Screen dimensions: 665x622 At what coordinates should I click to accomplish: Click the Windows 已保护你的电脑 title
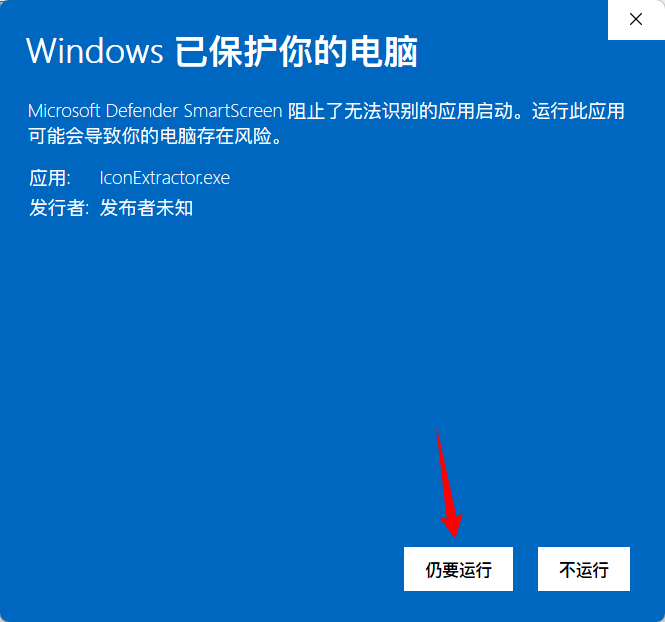[x=222, y=51]
